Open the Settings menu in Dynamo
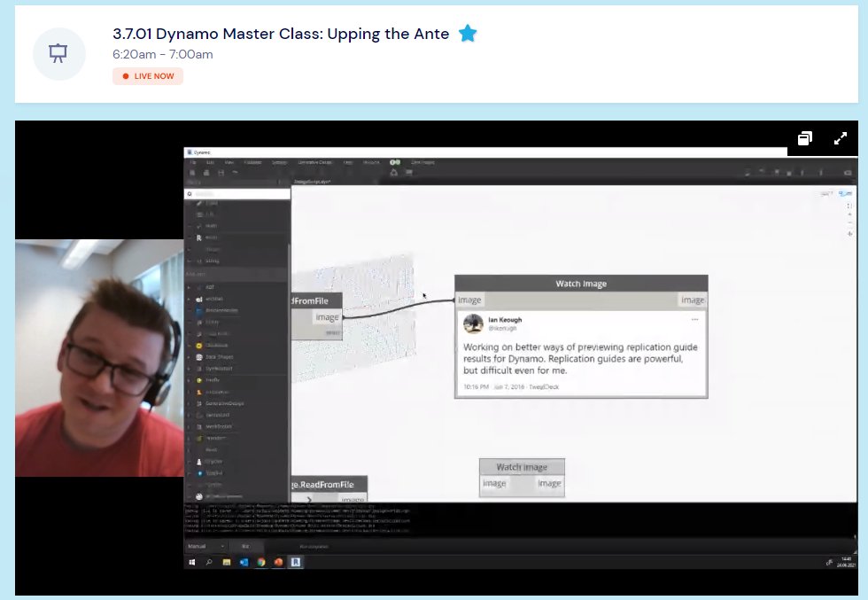Viewport: 868px width, 600px height. click(280, 162)
